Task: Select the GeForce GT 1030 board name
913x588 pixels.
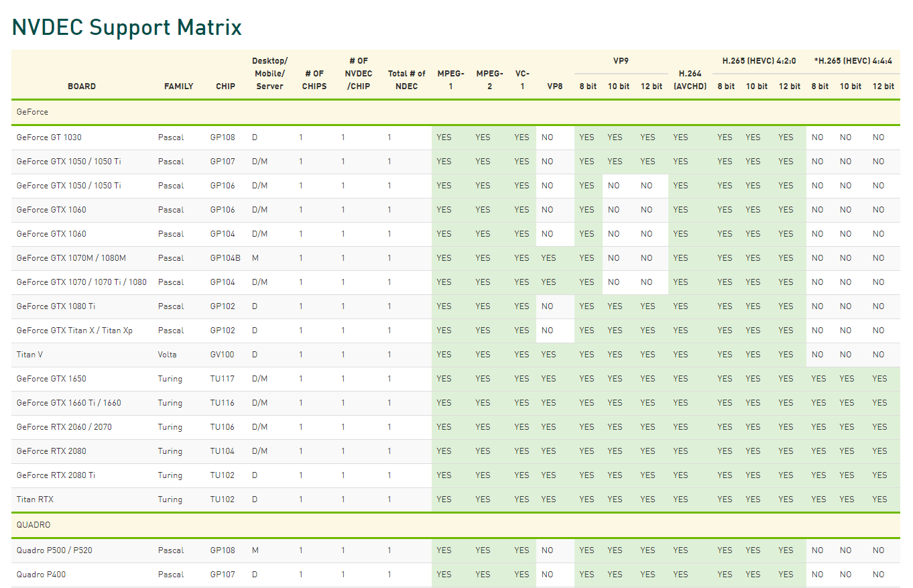Action: coord(49,137)
